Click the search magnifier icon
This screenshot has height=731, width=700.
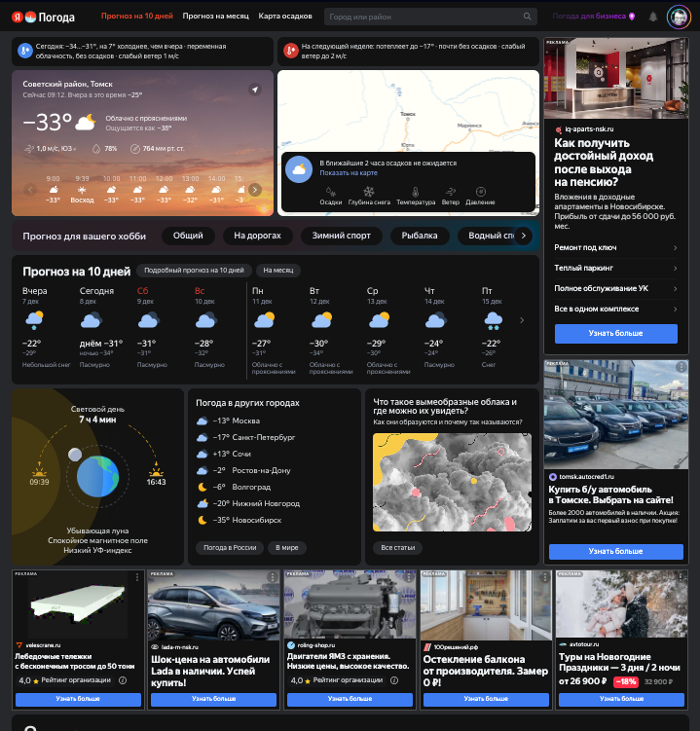pos(528,17)
